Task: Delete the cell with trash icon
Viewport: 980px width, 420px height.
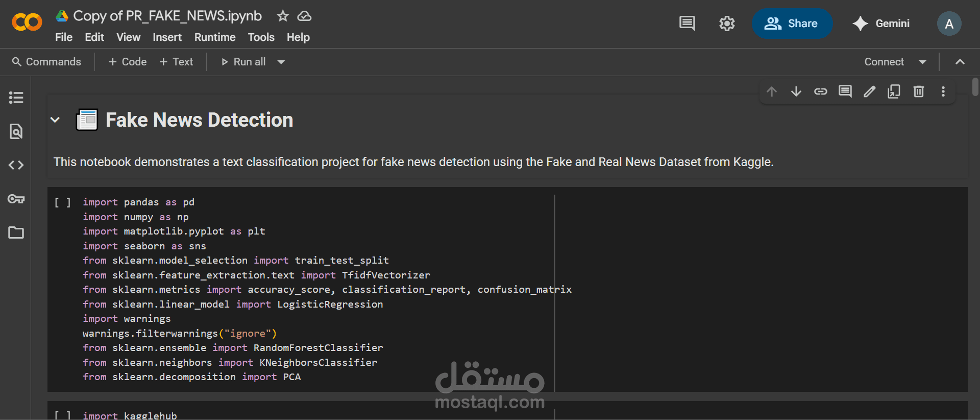Action: [919, 91]
